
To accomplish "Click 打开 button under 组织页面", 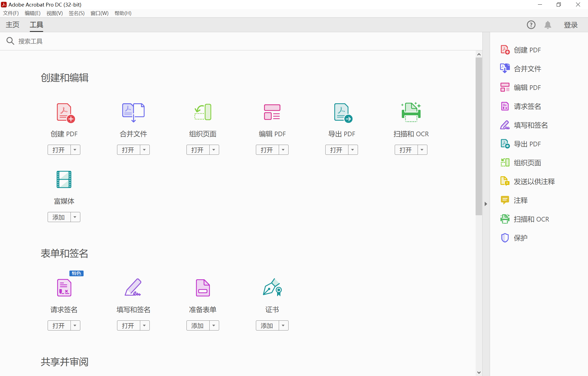I will point(198,150).
